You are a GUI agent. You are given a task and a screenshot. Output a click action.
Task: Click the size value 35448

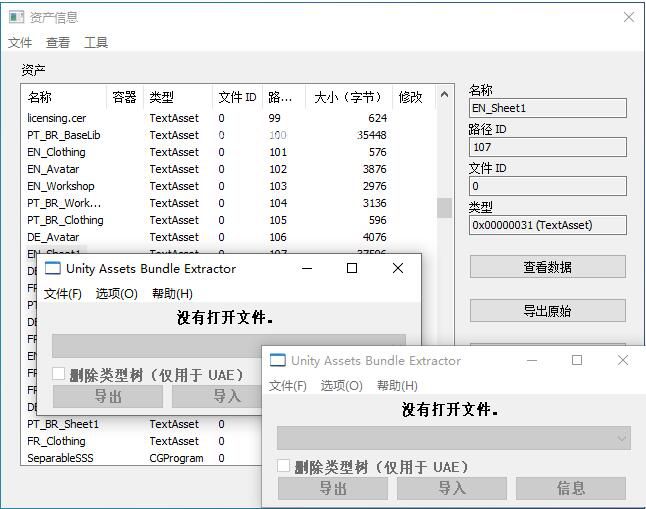[372, 135]
